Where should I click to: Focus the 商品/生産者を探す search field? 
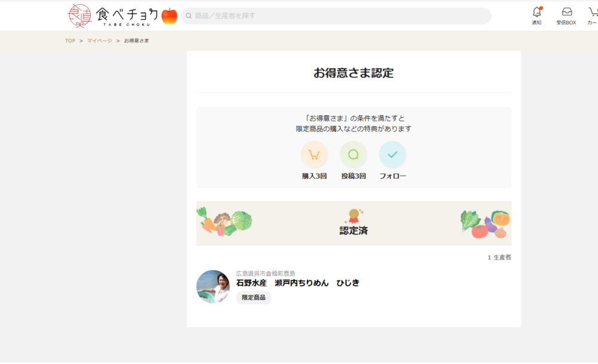coord(341,16)
